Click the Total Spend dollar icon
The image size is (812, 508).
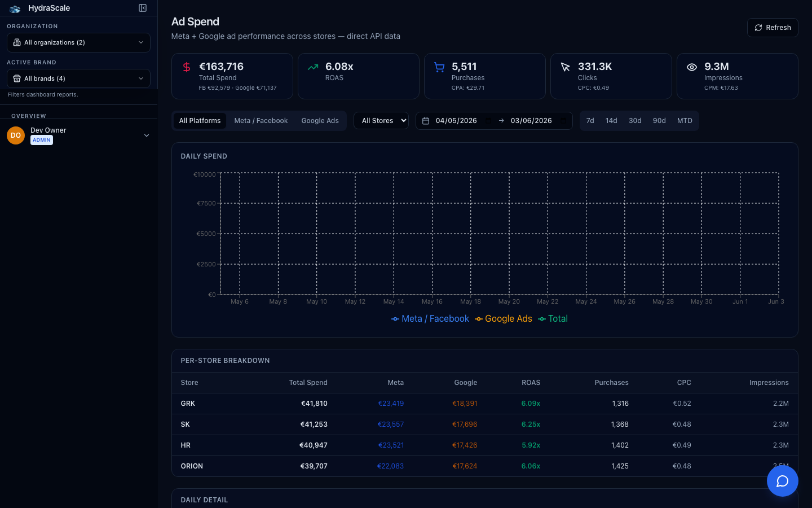point(187,67)
